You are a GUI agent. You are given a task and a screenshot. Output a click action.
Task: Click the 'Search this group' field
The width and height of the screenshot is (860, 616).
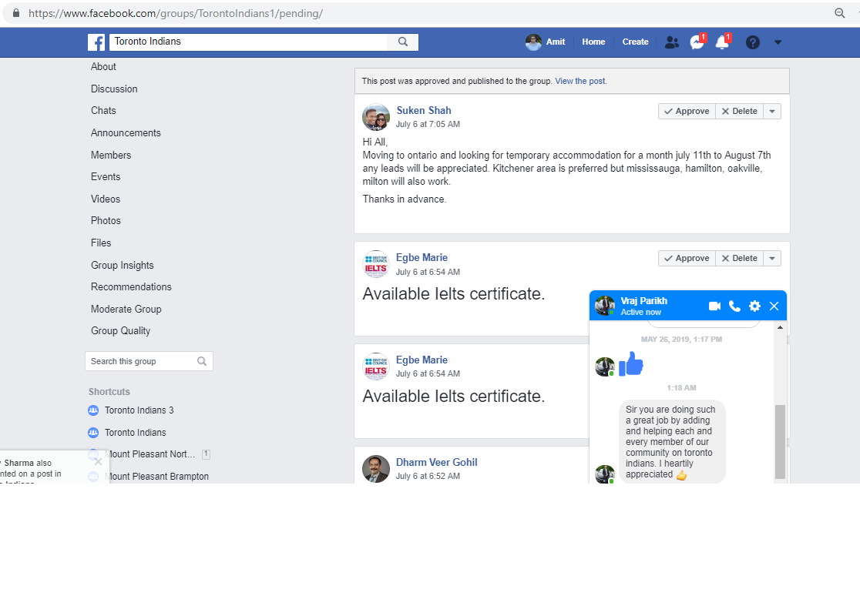(x=142, y=361)
